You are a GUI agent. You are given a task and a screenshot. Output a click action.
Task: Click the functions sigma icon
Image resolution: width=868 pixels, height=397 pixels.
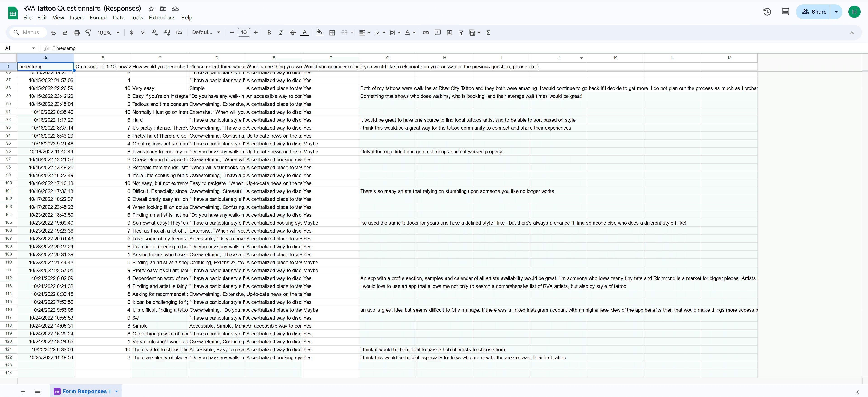click(488, 32)
